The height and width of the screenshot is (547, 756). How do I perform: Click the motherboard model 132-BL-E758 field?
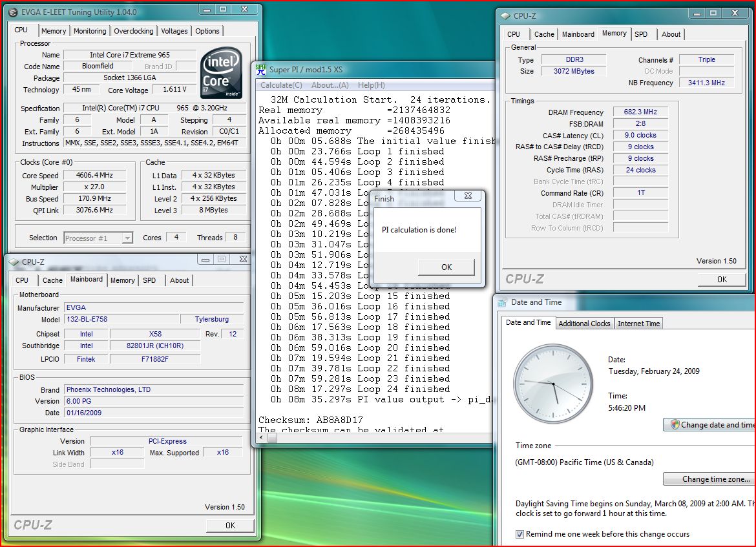(121, 319)
